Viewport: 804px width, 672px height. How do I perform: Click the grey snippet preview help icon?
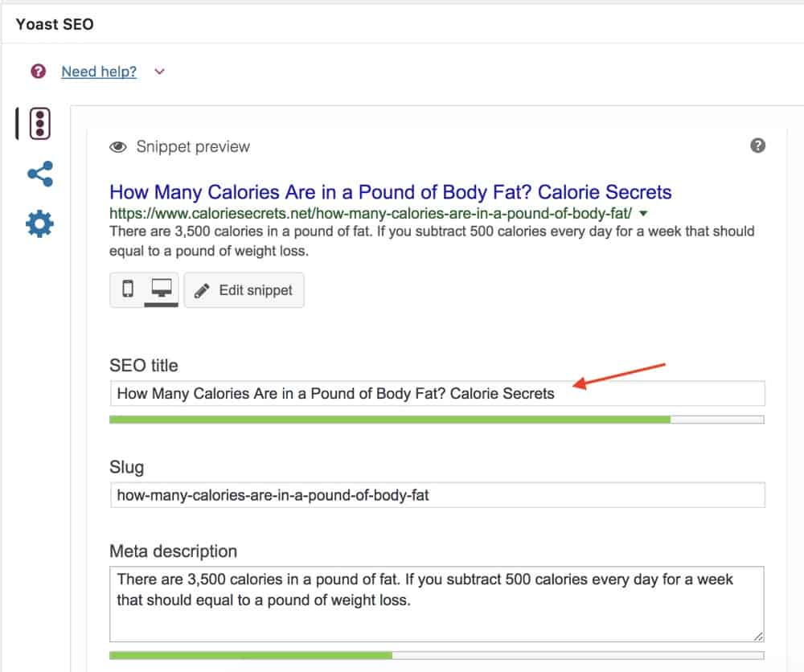[757, 145]
